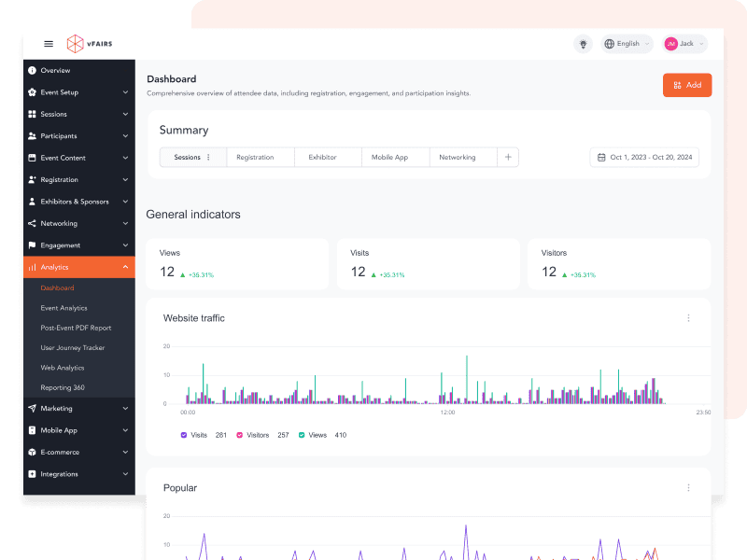Select the Sessions summary tab
747x560 pixels.
point(193,157)
